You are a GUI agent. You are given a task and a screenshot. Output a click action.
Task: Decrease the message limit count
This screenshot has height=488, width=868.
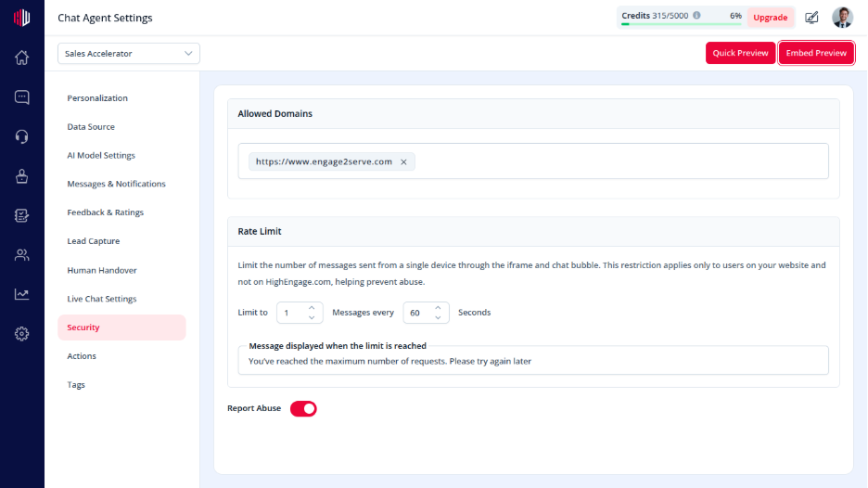312,317
